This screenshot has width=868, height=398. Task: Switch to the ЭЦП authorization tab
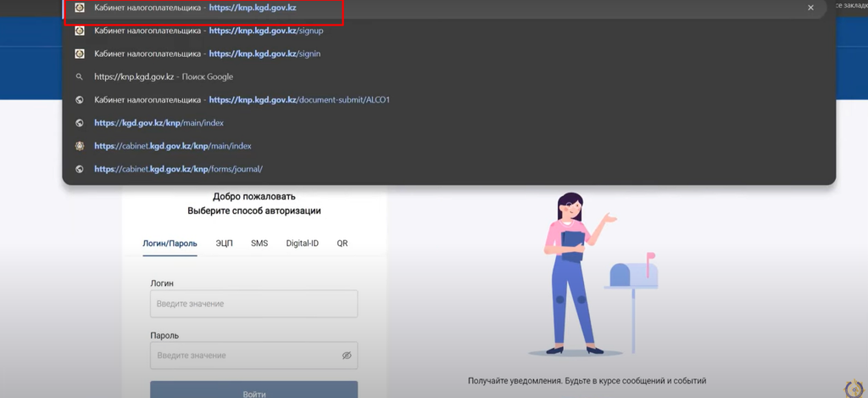coord(224,244)
